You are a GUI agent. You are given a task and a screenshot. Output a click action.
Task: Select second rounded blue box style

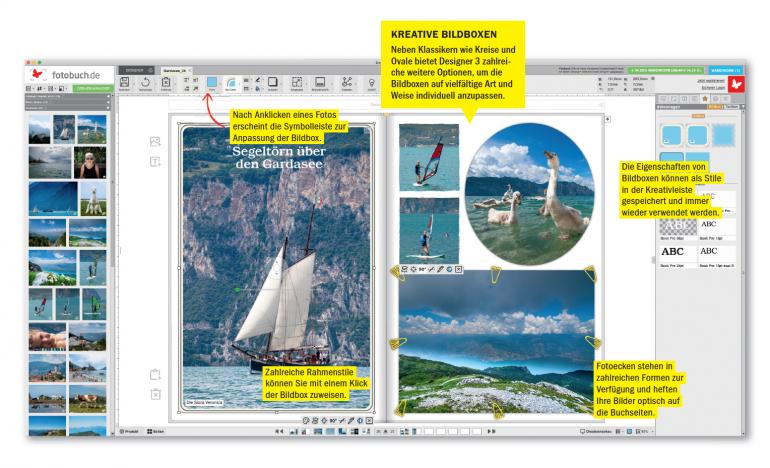pyautogui.click(x=697, y=136)
